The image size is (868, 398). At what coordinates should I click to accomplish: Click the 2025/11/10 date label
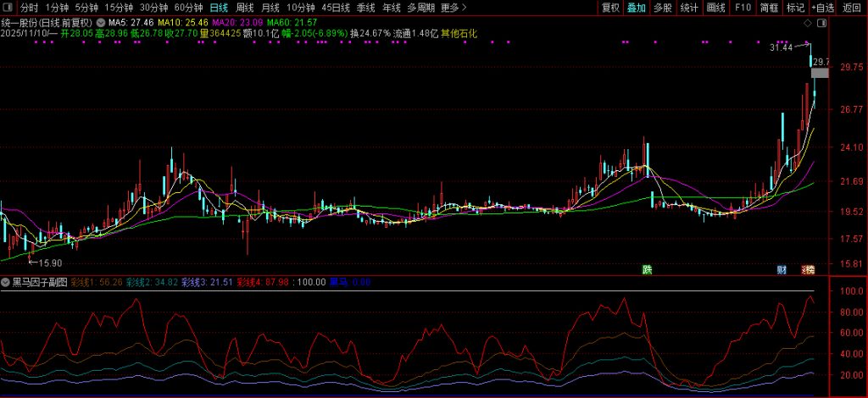pos(25,33)
